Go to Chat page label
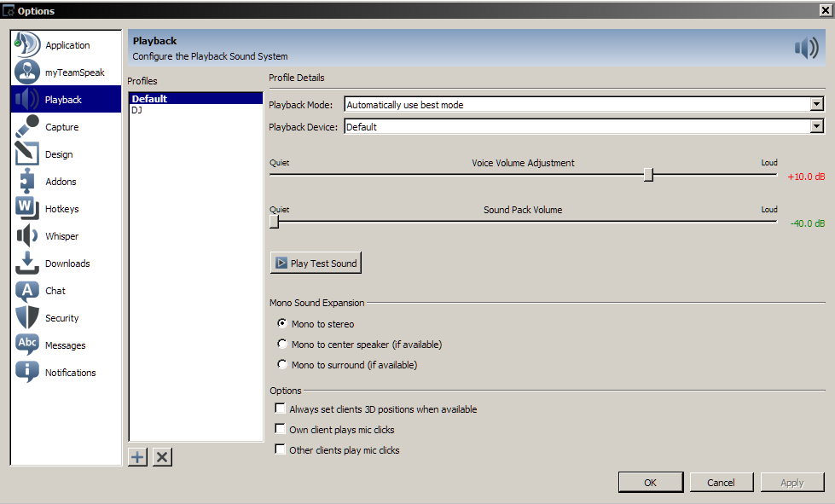 click(55, 291)
